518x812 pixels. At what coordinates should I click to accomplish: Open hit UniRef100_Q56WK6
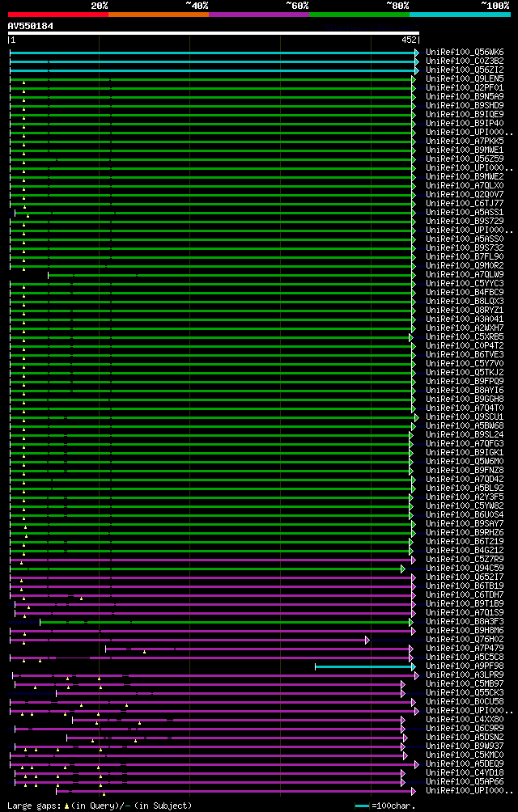tap(465, 53)
